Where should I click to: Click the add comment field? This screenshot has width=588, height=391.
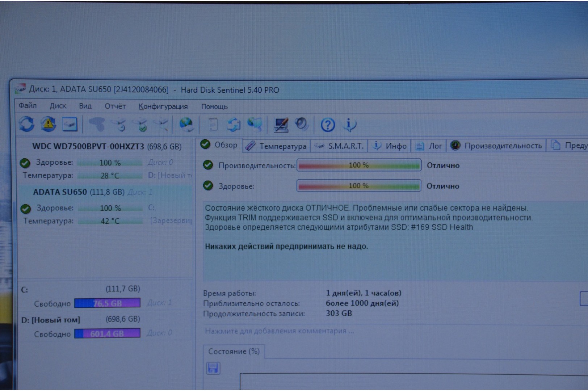pos(279,331)
